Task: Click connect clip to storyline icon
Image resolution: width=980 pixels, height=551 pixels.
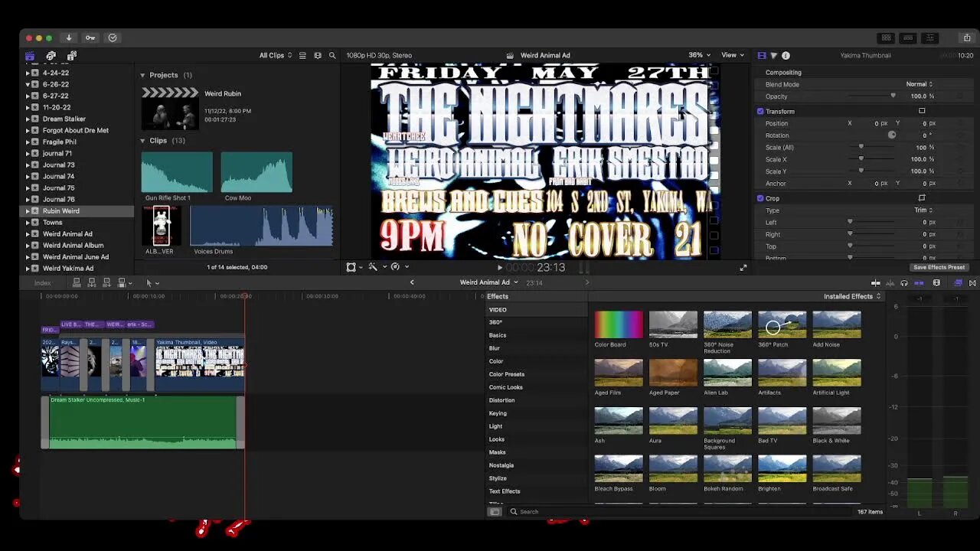Action: [x=77, y=282]
